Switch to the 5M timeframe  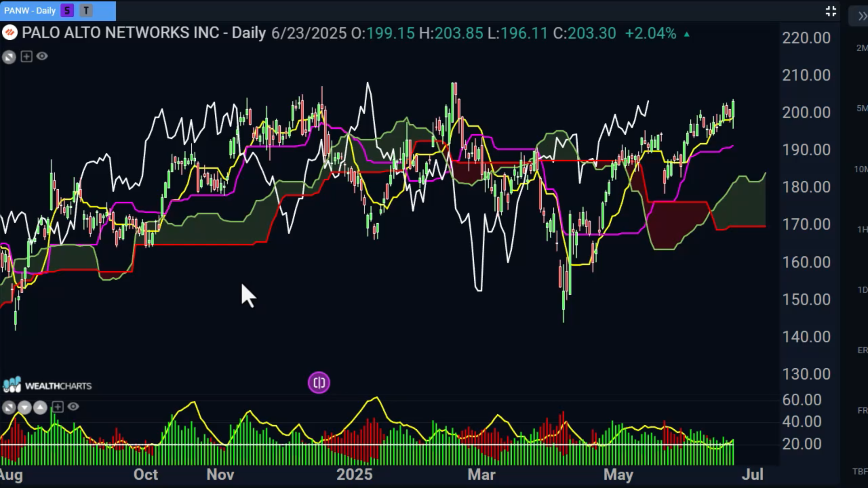(861, 108)
